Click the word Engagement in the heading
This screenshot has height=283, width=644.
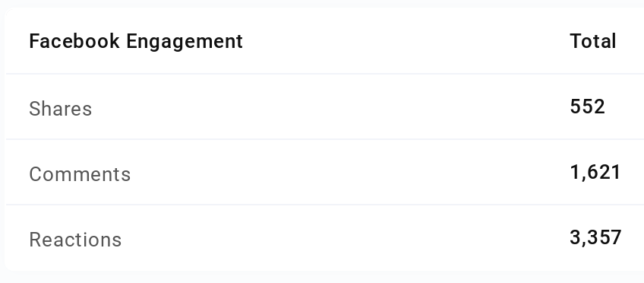click(185, 43)
